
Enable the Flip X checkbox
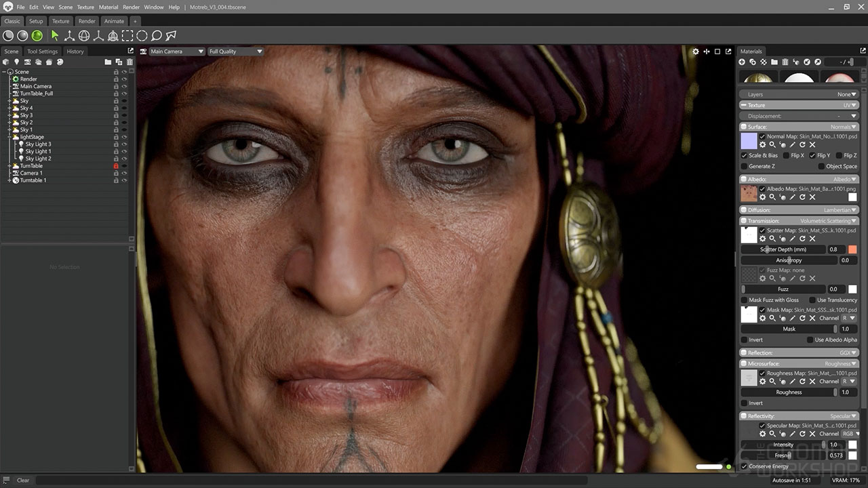tap(786, 156)
